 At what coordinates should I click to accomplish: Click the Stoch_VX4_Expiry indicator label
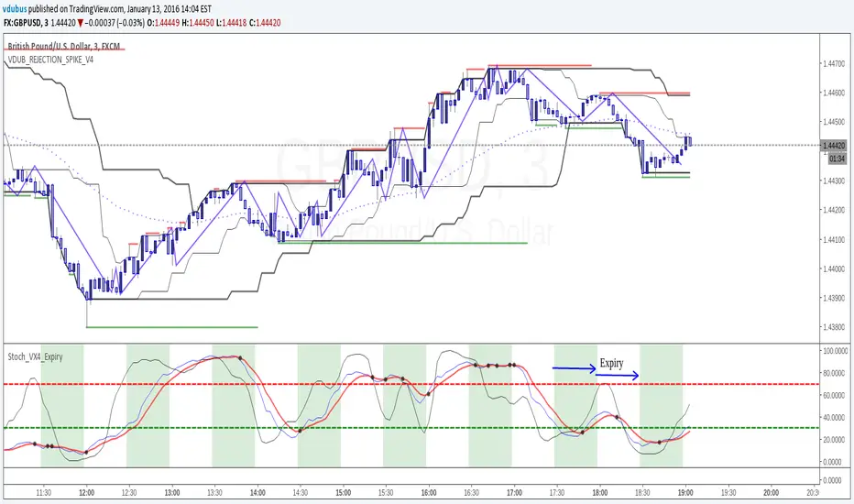pos(36,356)
